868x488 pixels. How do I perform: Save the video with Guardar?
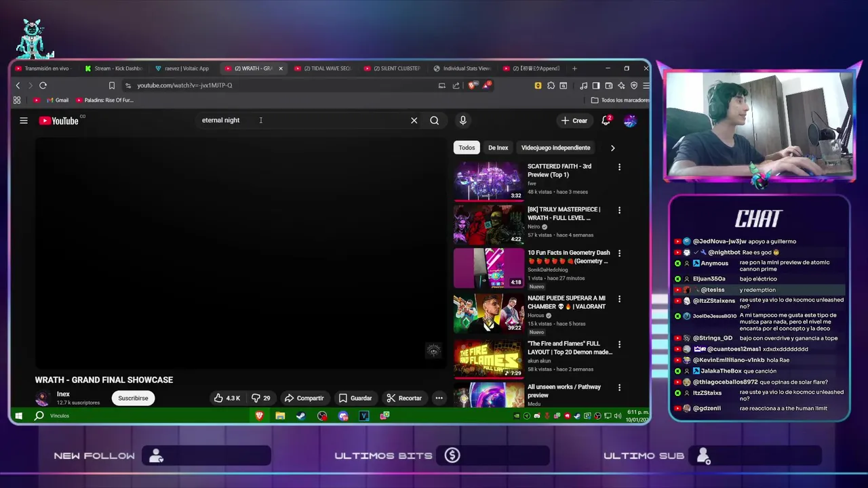355,398
